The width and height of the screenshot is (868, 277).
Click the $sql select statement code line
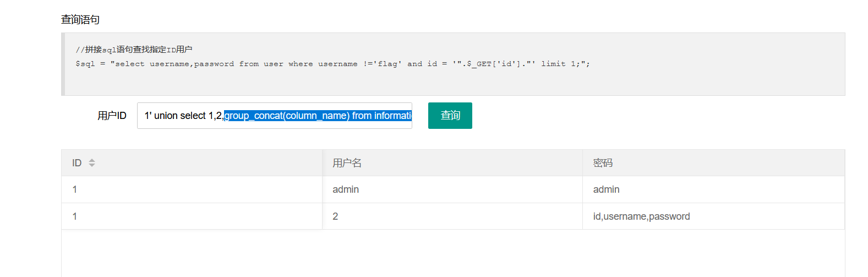[x=332, y=64]
